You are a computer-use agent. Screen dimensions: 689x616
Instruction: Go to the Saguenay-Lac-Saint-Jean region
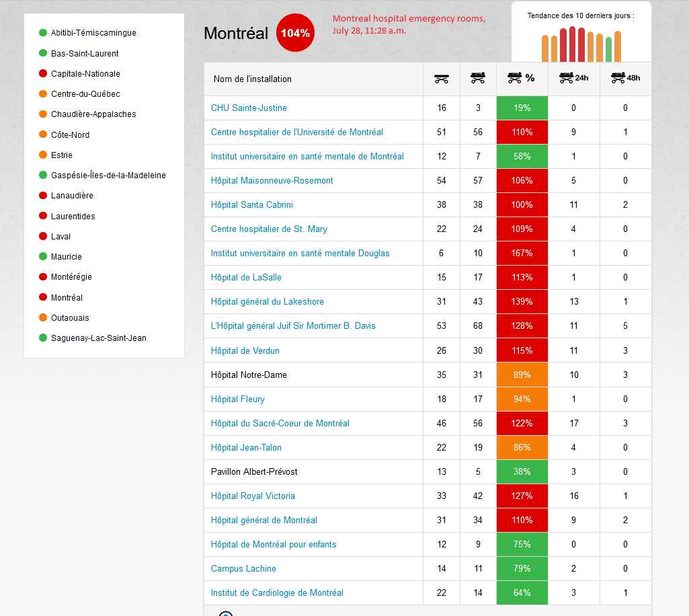tap(99, 338)
